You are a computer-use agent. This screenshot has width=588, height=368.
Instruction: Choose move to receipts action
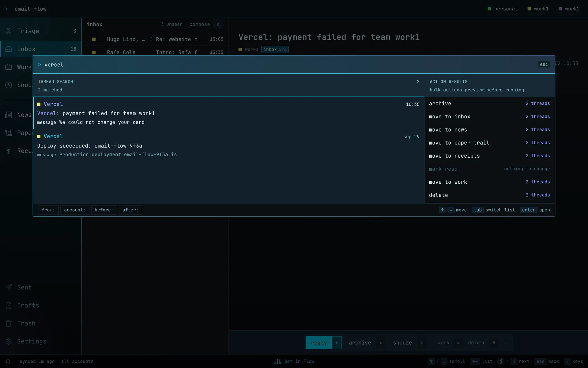pyautogui.click(x=490, y=156)
